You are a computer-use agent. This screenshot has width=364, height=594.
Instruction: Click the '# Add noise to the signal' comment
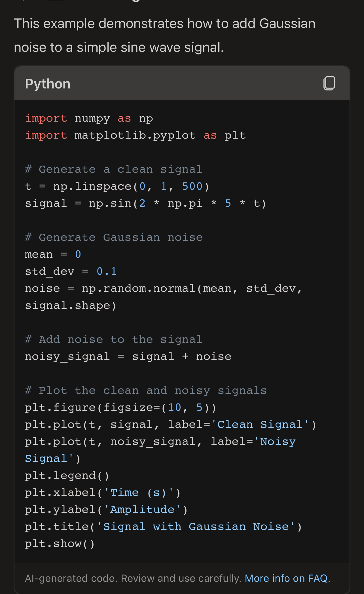[113, 339]
